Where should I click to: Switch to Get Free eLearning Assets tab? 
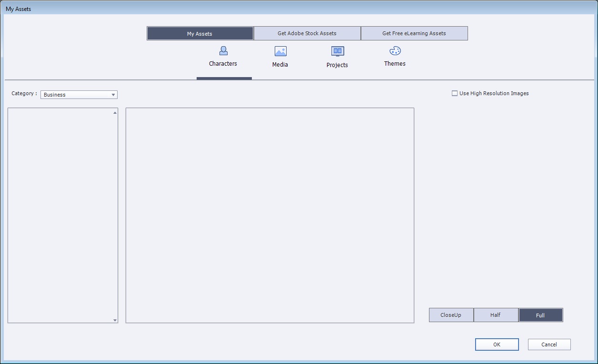click(x=414, y=33)
